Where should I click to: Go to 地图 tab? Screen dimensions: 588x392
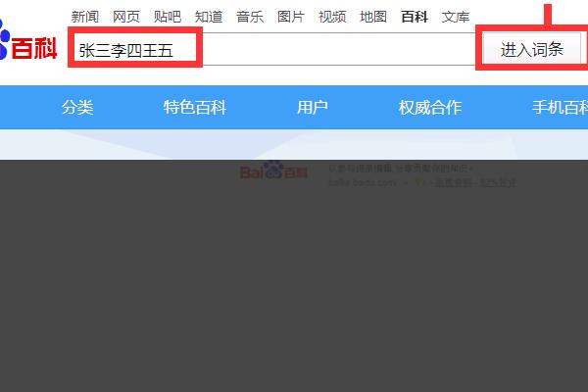point(373,17)
